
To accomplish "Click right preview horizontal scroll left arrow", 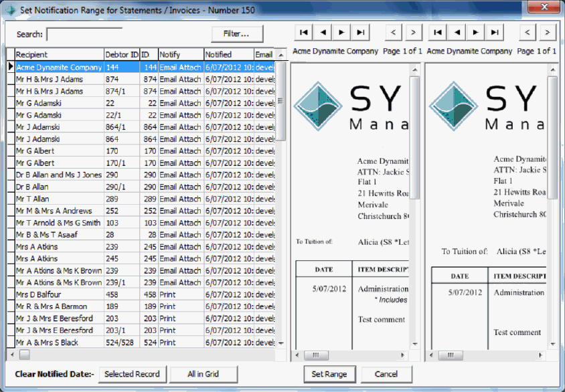I will click(432, 355).
